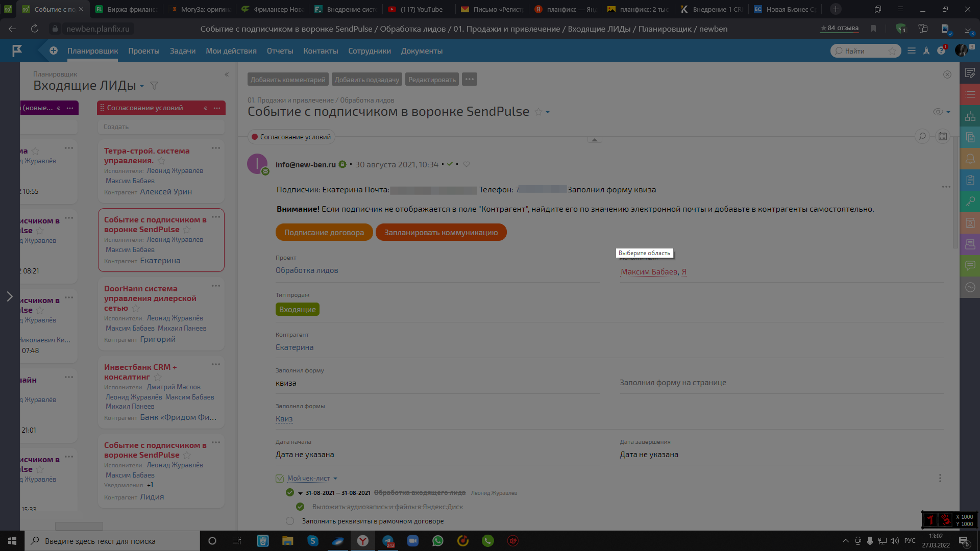Viewport: 980px width, 551px height.
Task: Open help question mark icon
Action: click(941, 51)
